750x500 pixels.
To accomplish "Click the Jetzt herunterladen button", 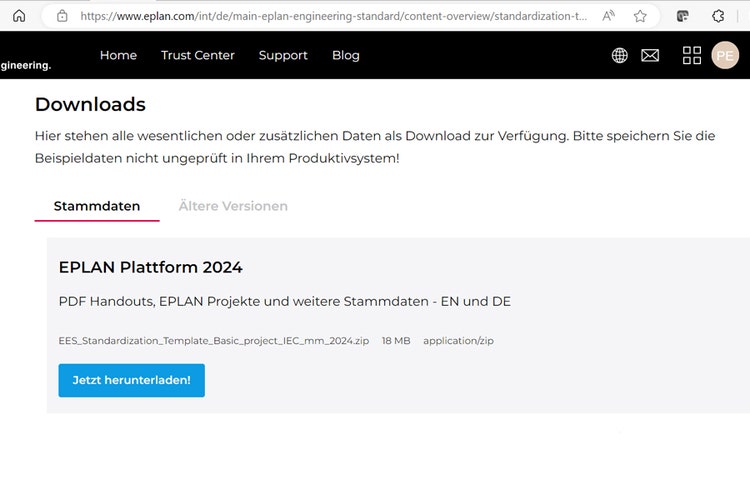I will 131,380.
